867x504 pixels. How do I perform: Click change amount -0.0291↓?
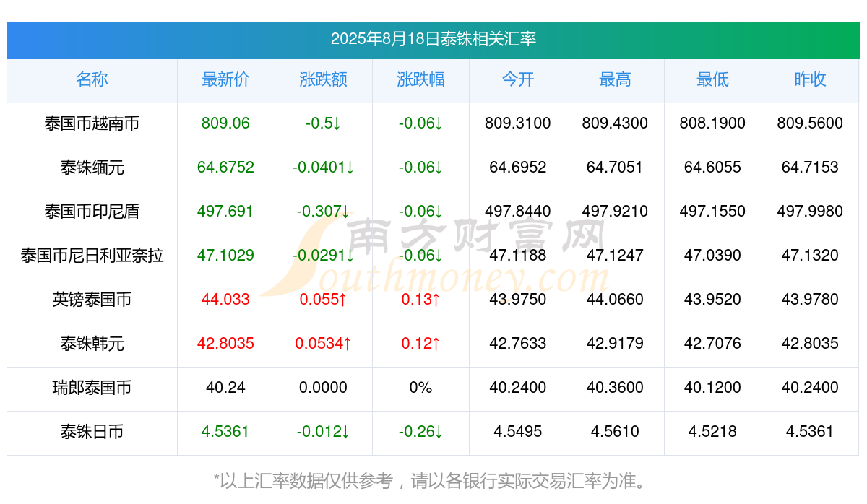323,256
